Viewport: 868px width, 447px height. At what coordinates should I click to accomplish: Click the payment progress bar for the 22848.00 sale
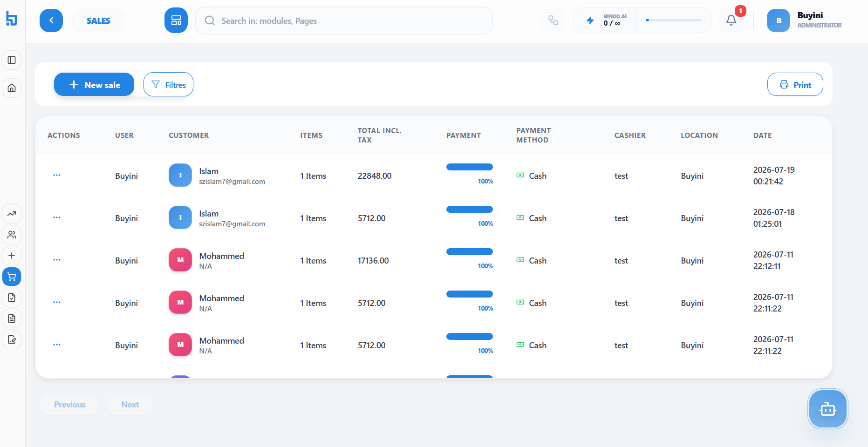tap(470, 167)
